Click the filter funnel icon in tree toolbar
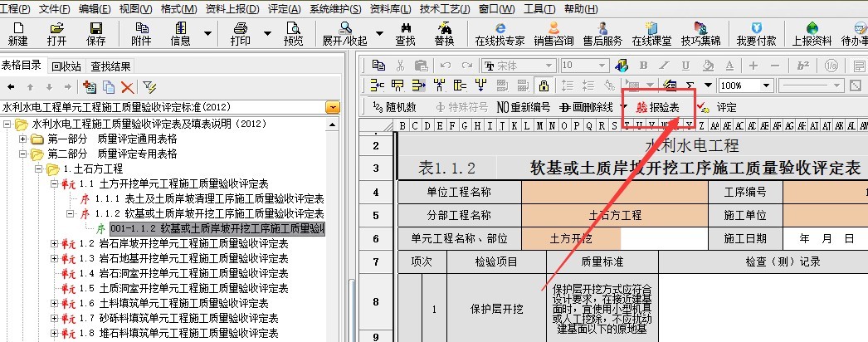This screenshot has height=342, width=868. click(149, 87)
